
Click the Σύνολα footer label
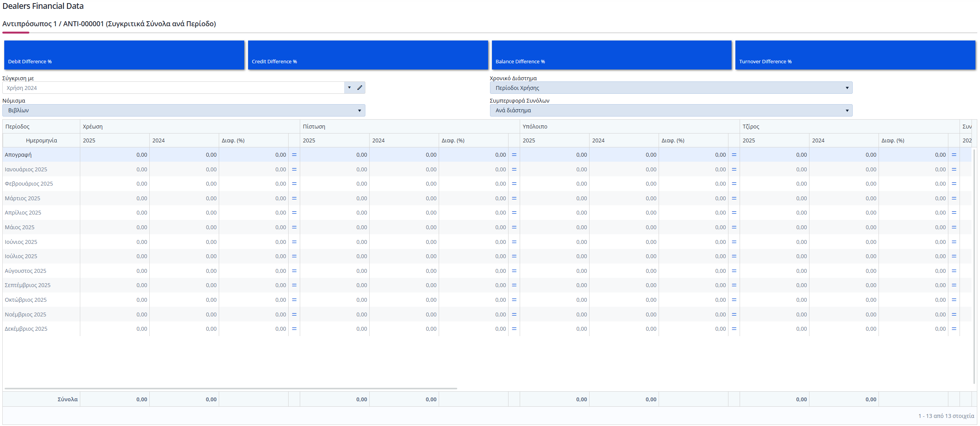pos(68,399)
